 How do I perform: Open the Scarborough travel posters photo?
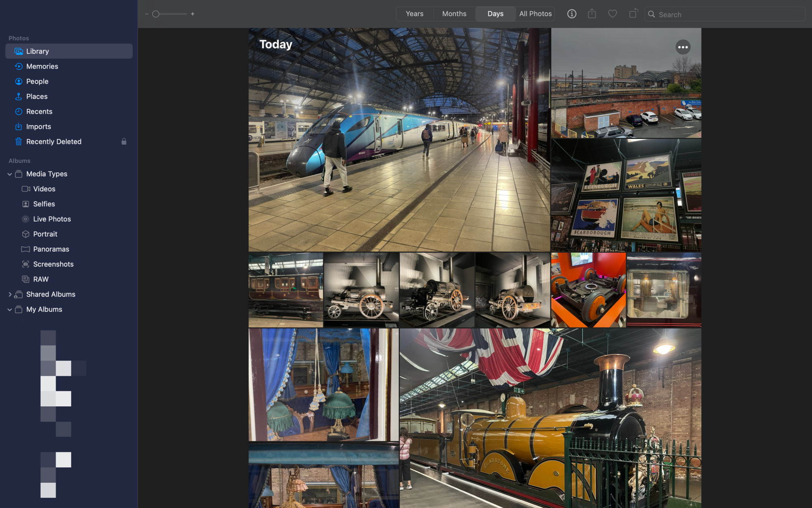(x=626, y=195)
